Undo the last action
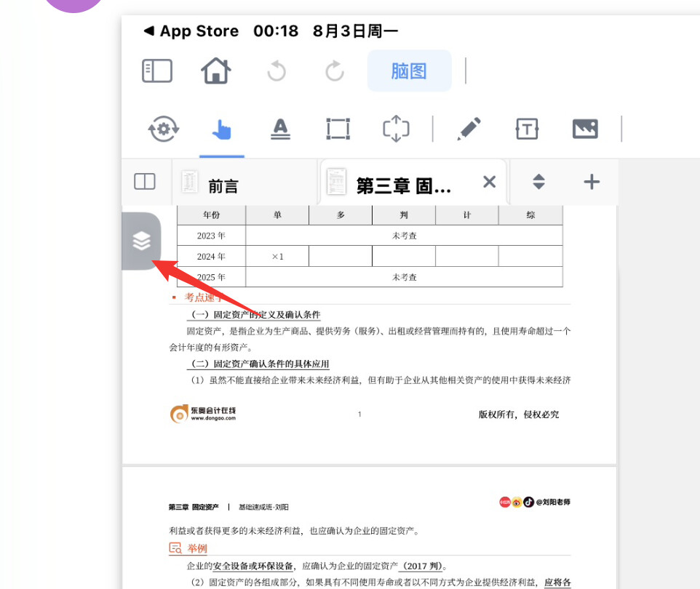This screenshot has width=700, height=589. [277, 71]
